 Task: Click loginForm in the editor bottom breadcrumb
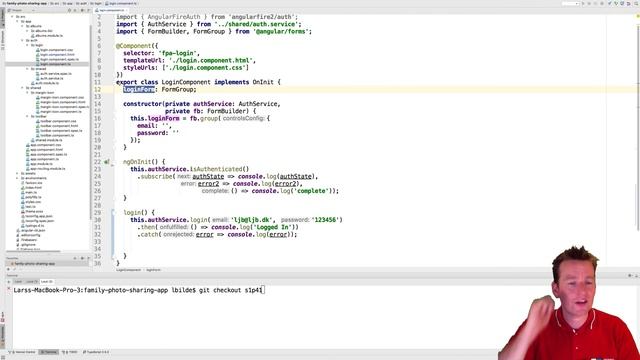153,270
